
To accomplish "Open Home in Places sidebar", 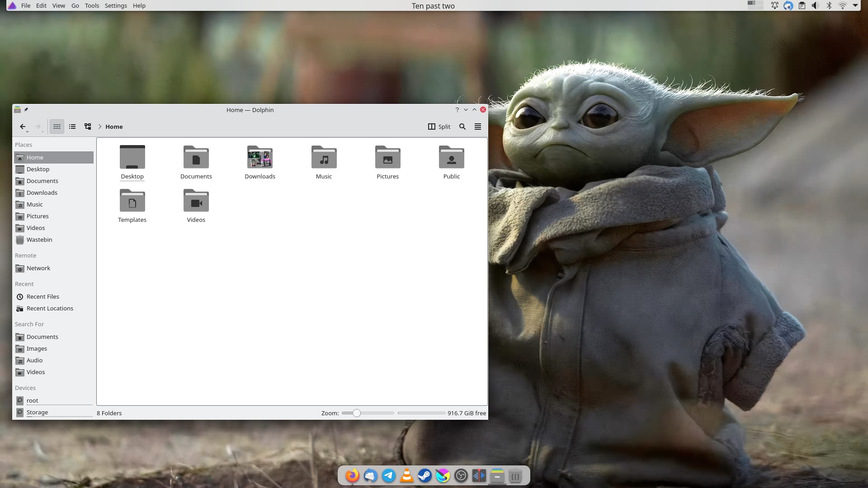I will 54,157.
